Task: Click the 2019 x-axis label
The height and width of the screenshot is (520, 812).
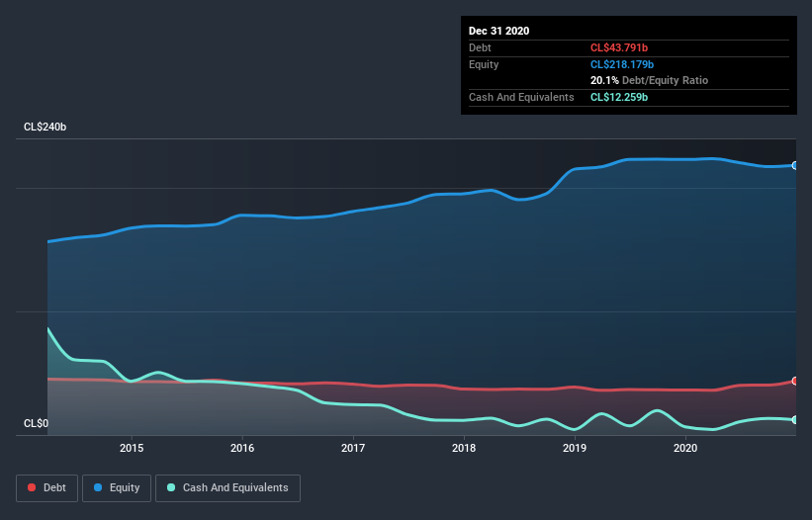Action: point(575,448)
